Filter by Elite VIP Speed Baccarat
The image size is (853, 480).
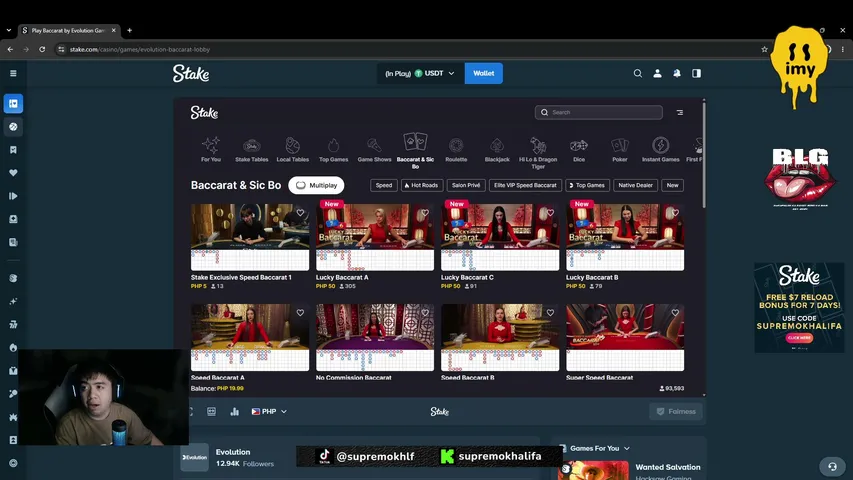coord(525,185)
